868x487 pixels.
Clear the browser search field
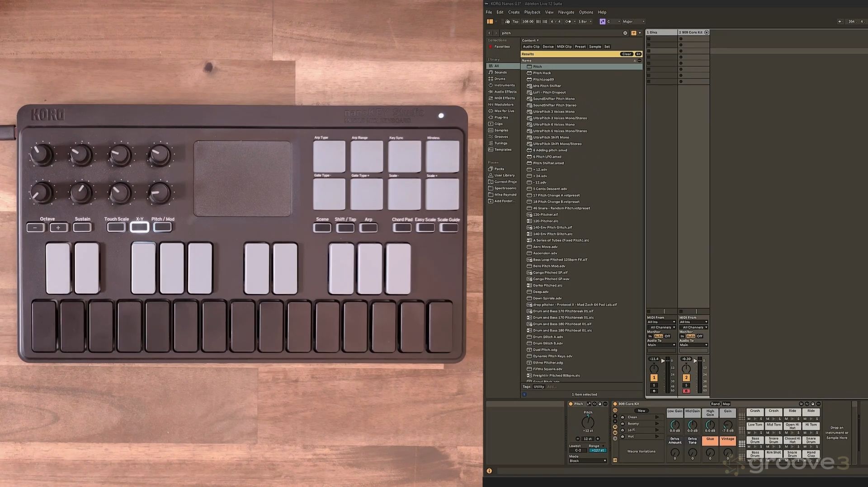[x=625, y=33]
